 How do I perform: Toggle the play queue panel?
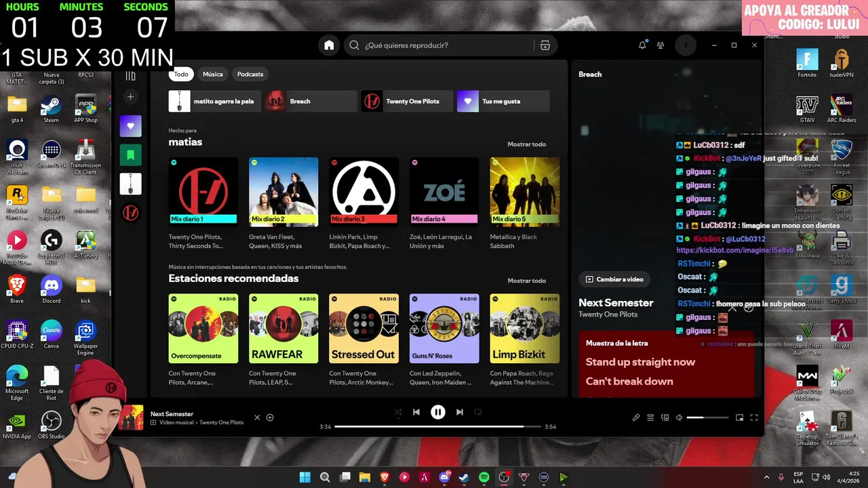pos(650,418)
